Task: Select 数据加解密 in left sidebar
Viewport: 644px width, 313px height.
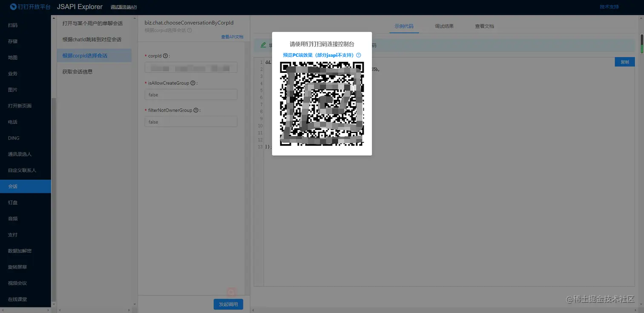Action: pos(25,251)
